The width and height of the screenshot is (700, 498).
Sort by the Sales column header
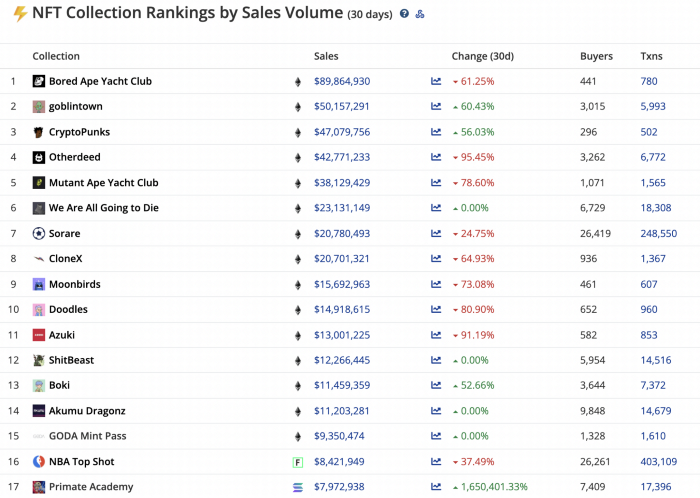point(326,56)
